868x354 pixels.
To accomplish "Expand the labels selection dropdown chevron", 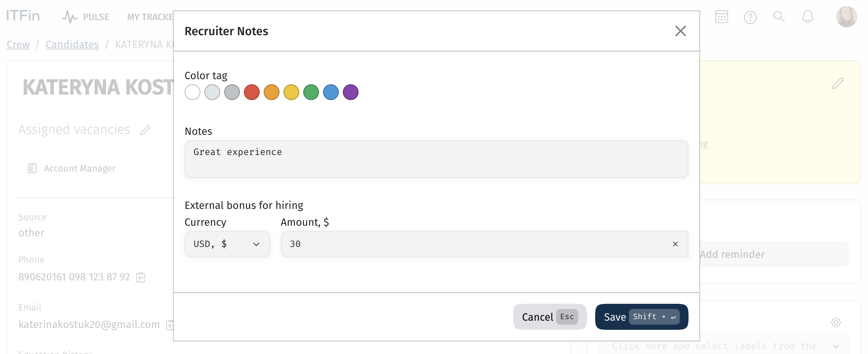I will click(835, 346).
